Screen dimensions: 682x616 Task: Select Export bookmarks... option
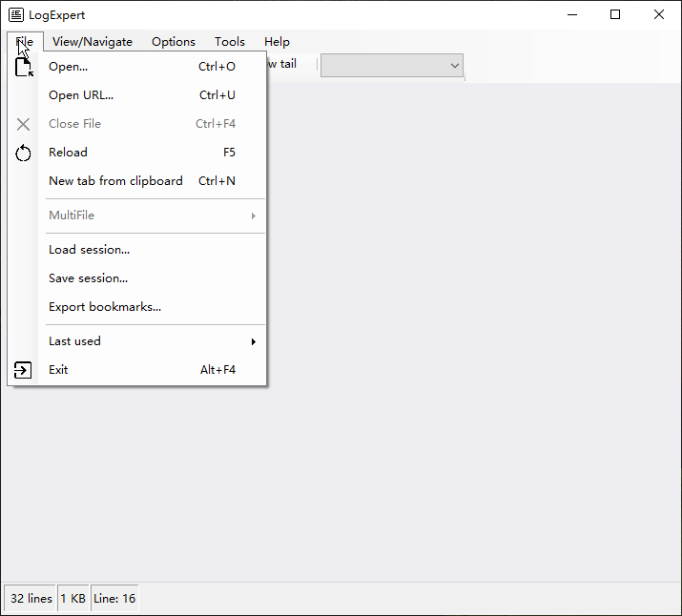pyautogui.click(x=105, y=307)
